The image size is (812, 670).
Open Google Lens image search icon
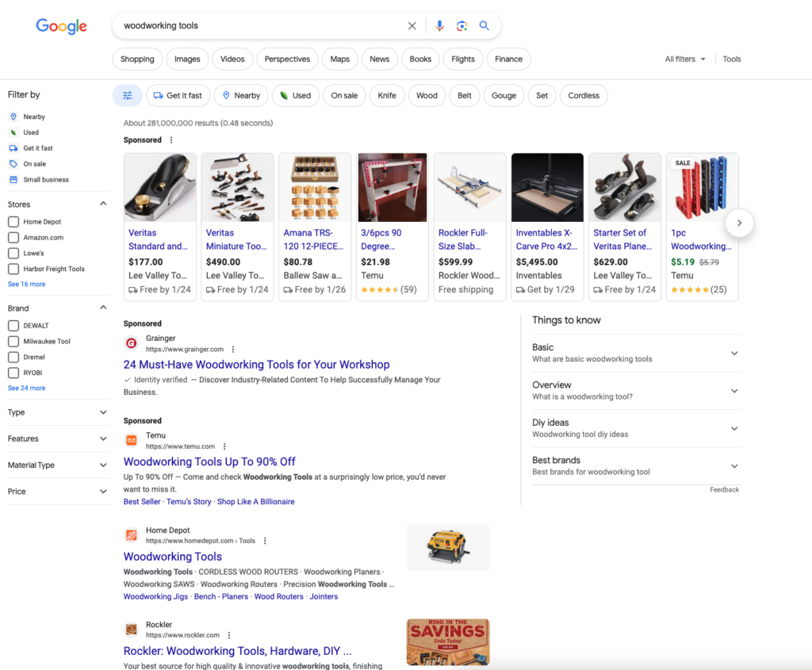[462, 26]
